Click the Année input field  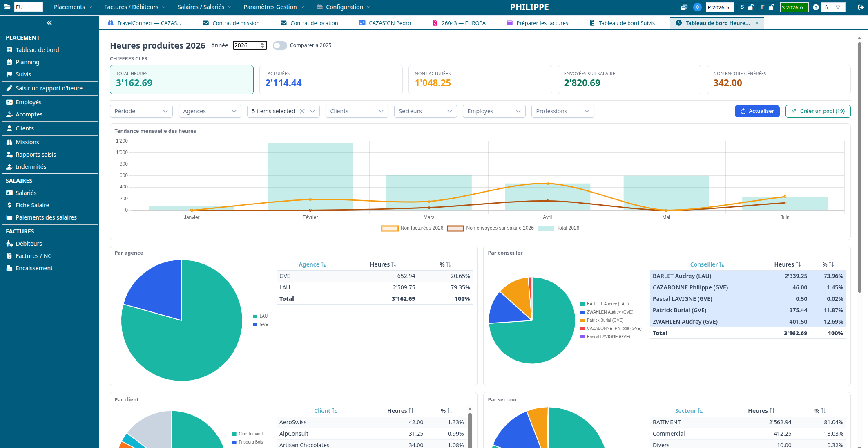click(250, 45)
